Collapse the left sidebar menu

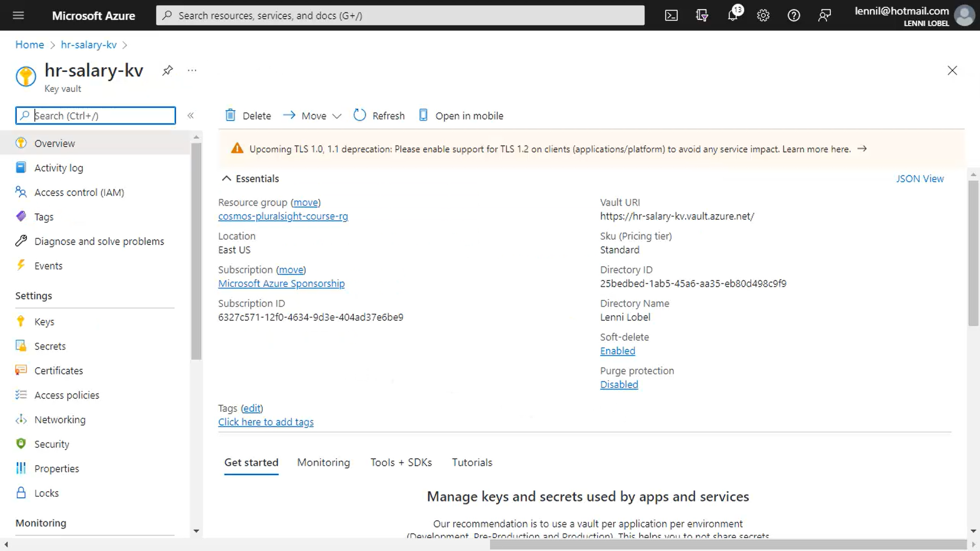190,116
